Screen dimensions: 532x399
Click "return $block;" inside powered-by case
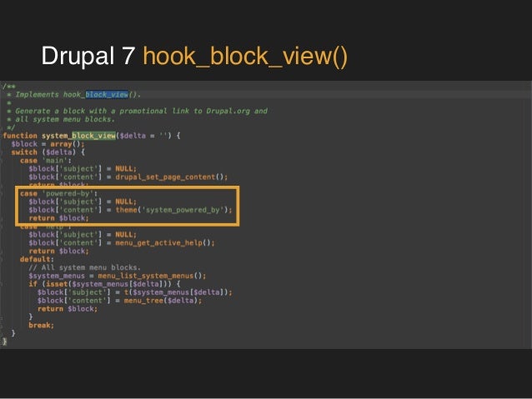[58, 218]
